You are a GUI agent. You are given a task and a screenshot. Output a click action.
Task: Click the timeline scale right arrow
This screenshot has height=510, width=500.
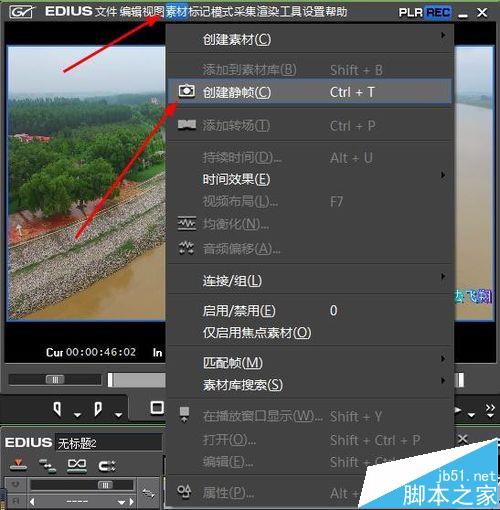point(131,501)
